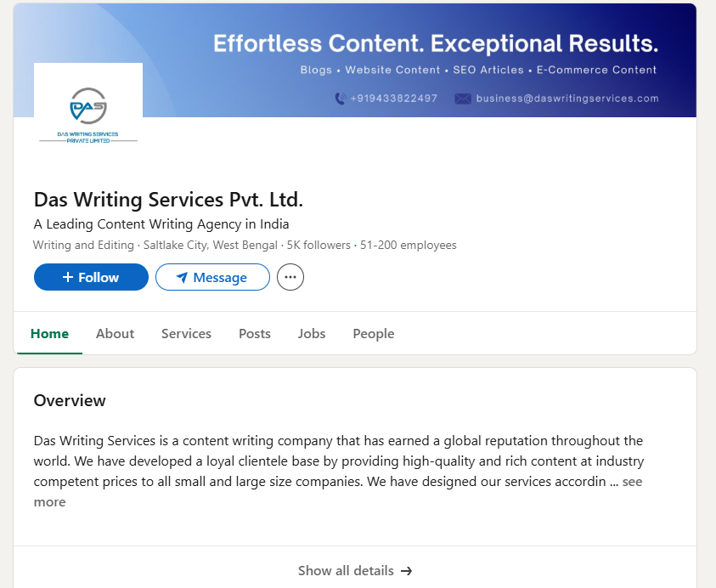Click the Message button
The height and width of the screenshot is (588, 716).
tap(212, 276)
